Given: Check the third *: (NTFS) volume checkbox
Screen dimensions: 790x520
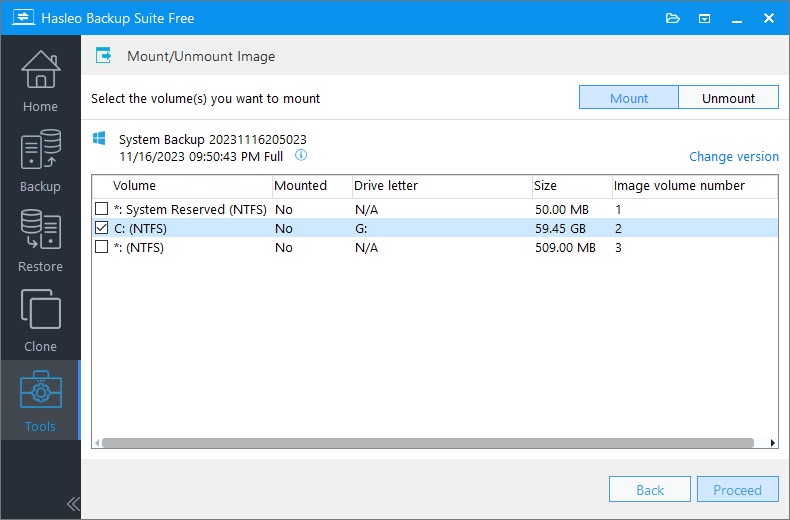Looking at the screenshot, I should click(x=101, y=247).
